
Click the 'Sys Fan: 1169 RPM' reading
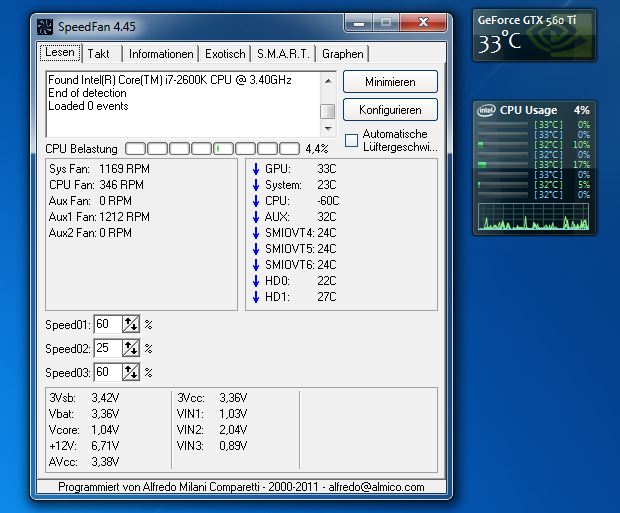click(99, 169)
